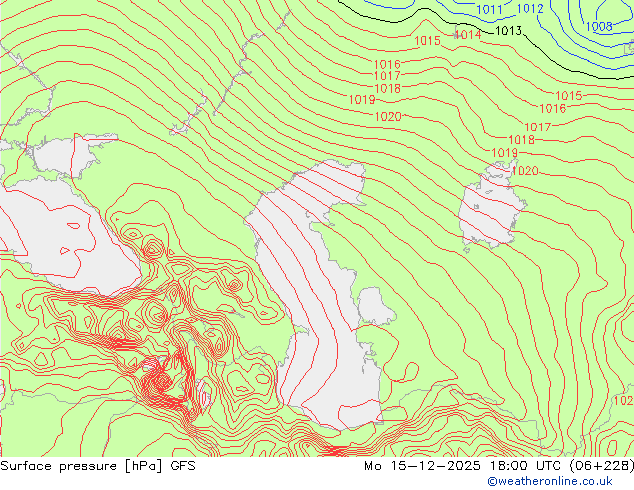Click the weatheronline.co.uk copyright link
The image size is (634, 490).
(550, 481)
